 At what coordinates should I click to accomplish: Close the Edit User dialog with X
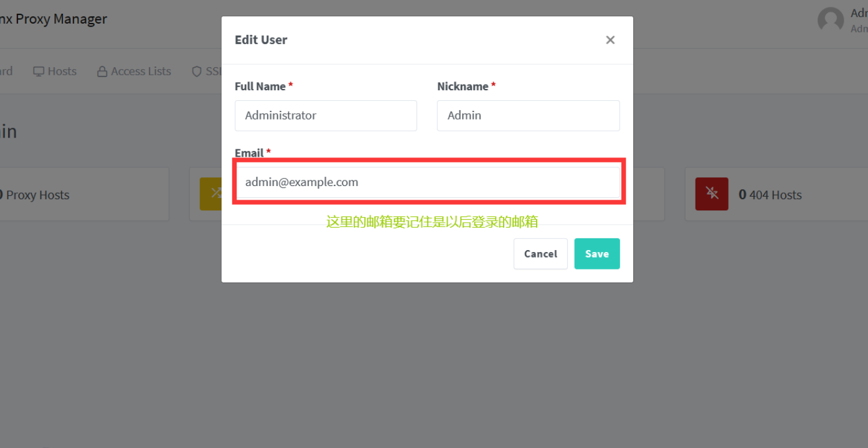pyautogui.click(x=610, y=40)
